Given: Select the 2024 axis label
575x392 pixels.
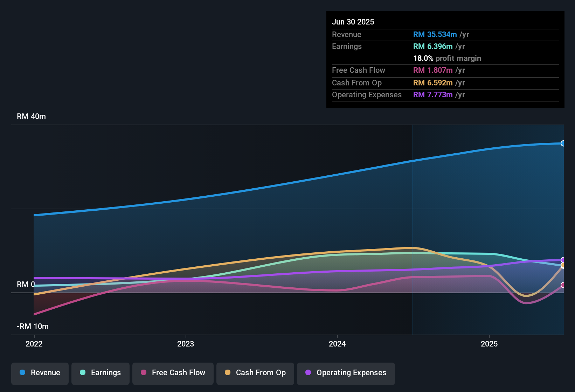Looking at the screenshot, I should point(337,344).
